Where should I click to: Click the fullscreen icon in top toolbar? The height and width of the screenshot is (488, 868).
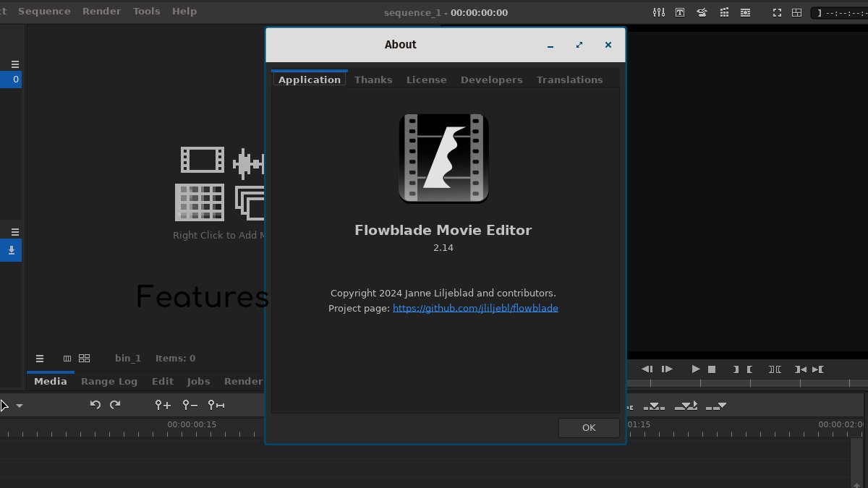(x=777, y=12)
